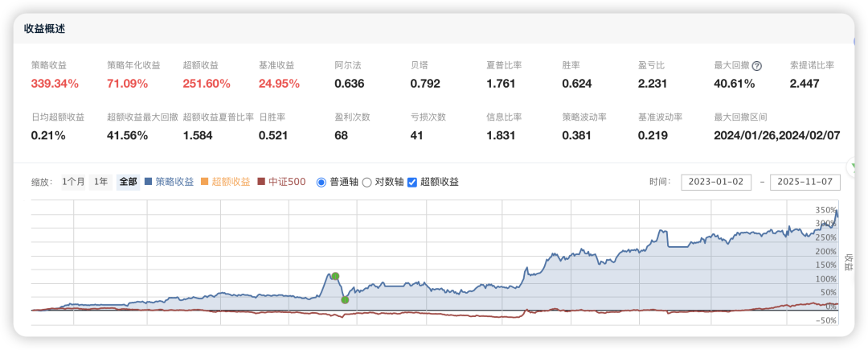Click the dark red 中证500 legend square
Image resolution: width=868 pixels, height=350 pixels.
coord(262,182)
